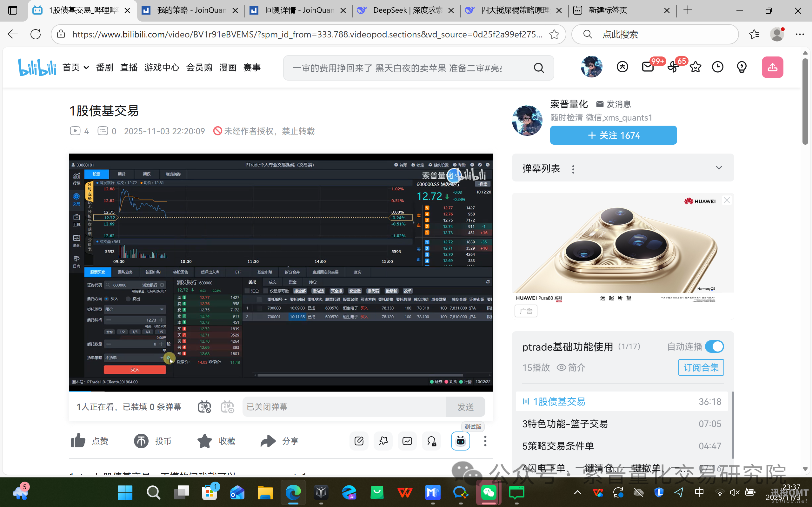Select 直播 in the navigation bar

tap(129, 67)
